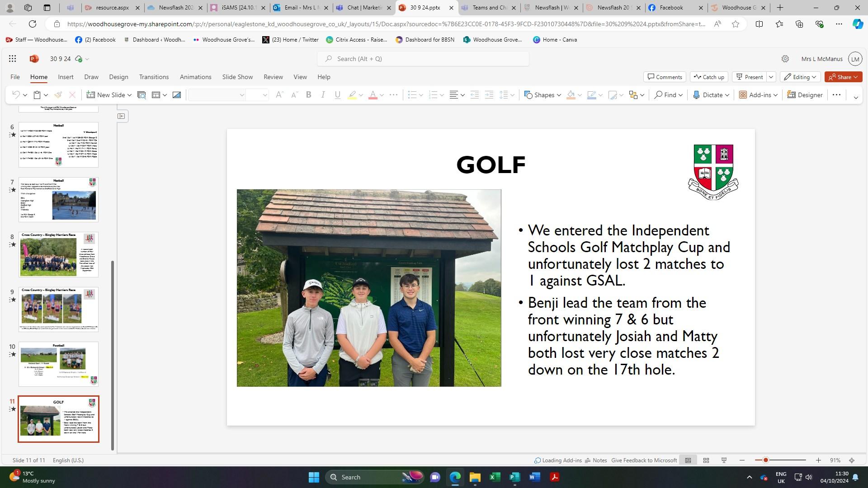Open the Transitions ribbon tab
This screenshot has width=868, height=488.
[x=154, y=77]
